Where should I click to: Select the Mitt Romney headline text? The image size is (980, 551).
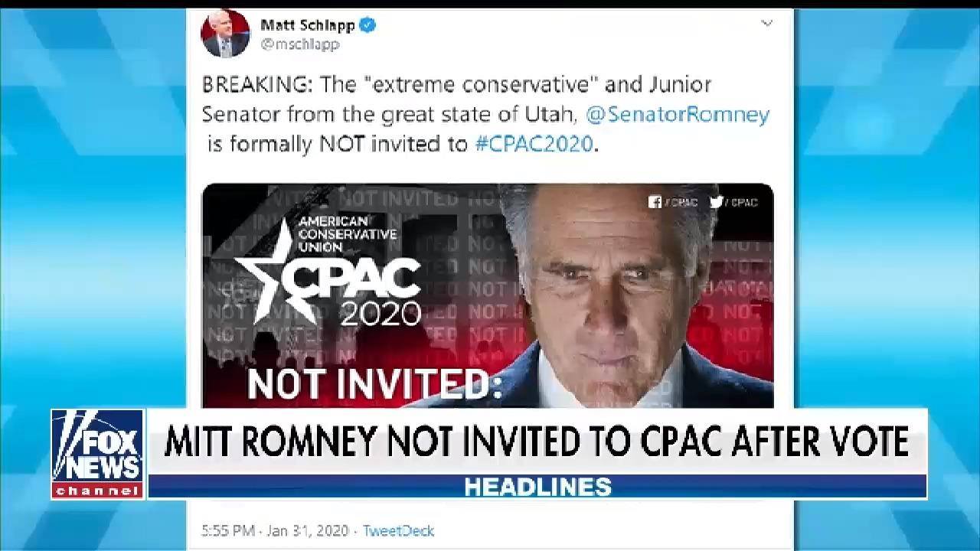536,442
